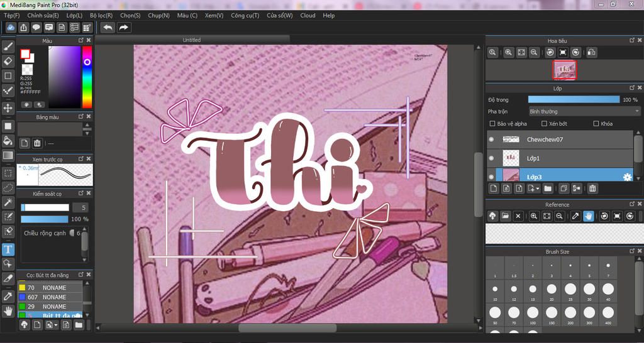The image size is (644, 343).
Task: Toggle the Reference panel hand tool
Action: [588, 216]
